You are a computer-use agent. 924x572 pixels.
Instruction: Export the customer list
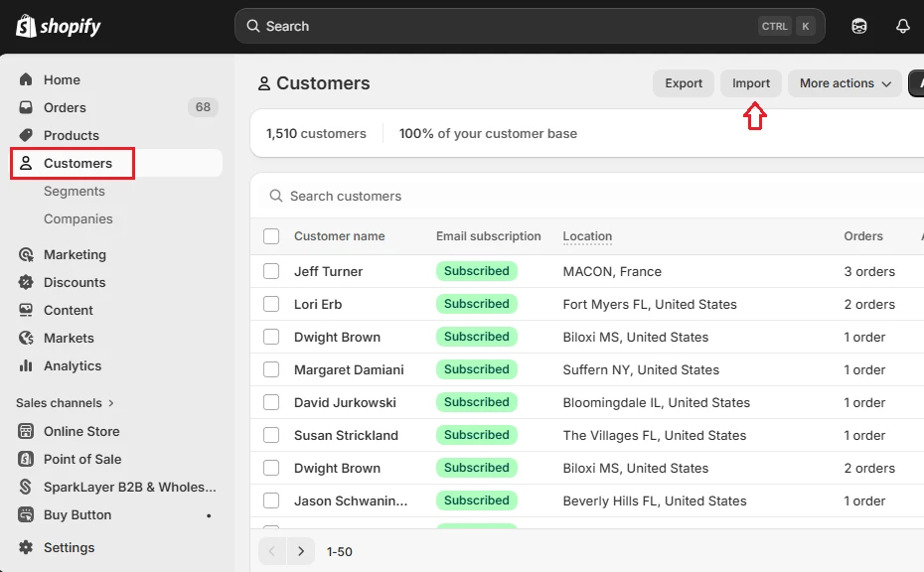click(684, 83)
